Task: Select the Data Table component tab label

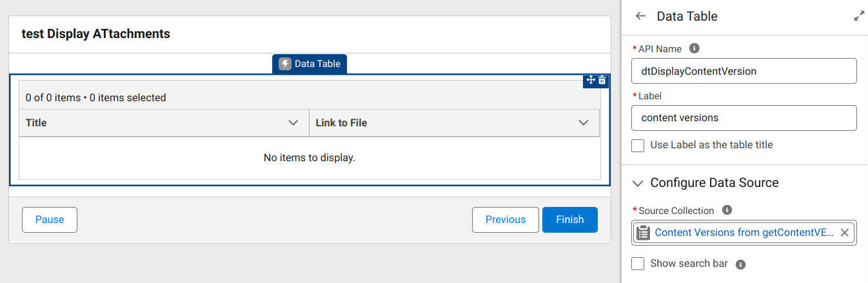Action: [317, 64]
